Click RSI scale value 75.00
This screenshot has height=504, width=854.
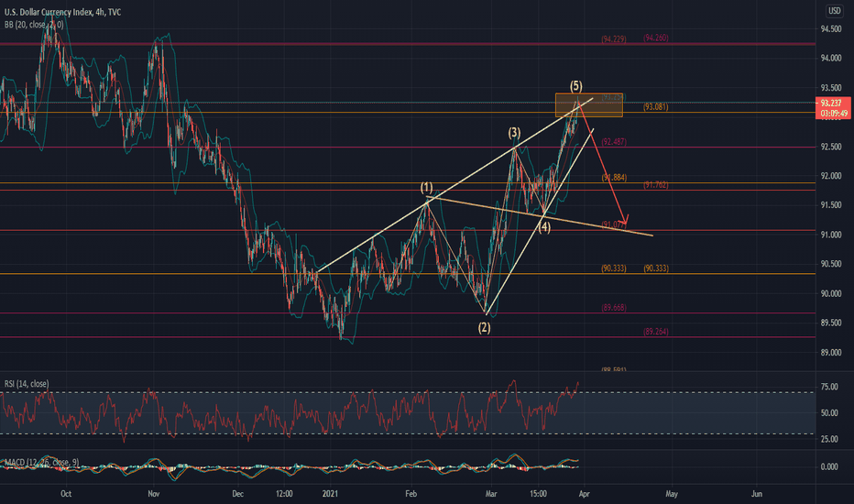[829, 387]
